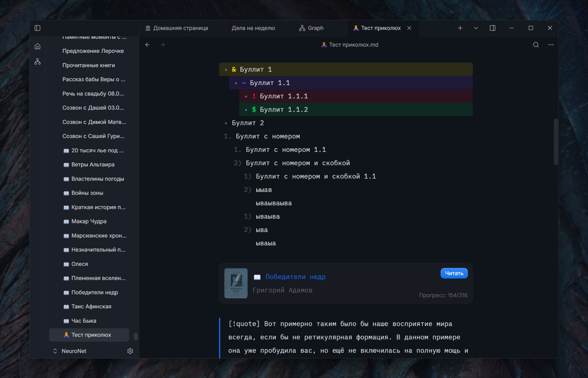Image resolution: width=588 pixels, height=378 pixels.
Task: Open Созвон с Сашей Гури note
Action: (93, 136)
